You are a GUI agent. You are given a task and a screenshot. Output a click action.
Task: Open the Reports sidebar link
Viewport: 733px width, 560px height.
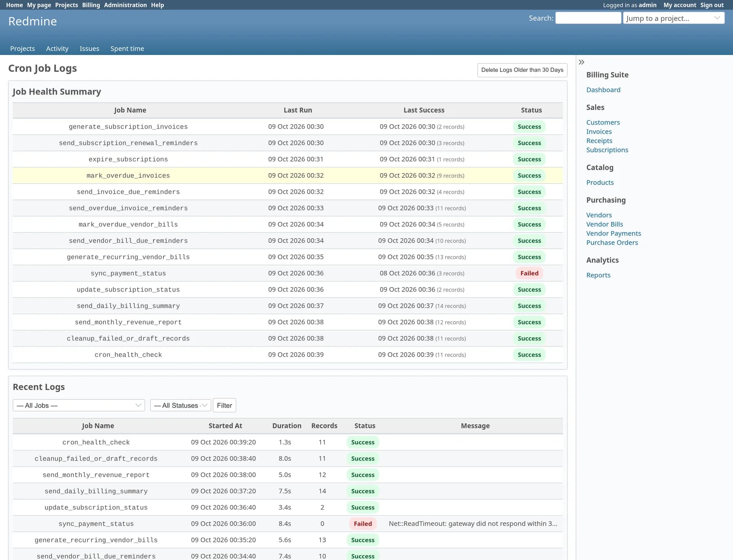pos(598,275)
